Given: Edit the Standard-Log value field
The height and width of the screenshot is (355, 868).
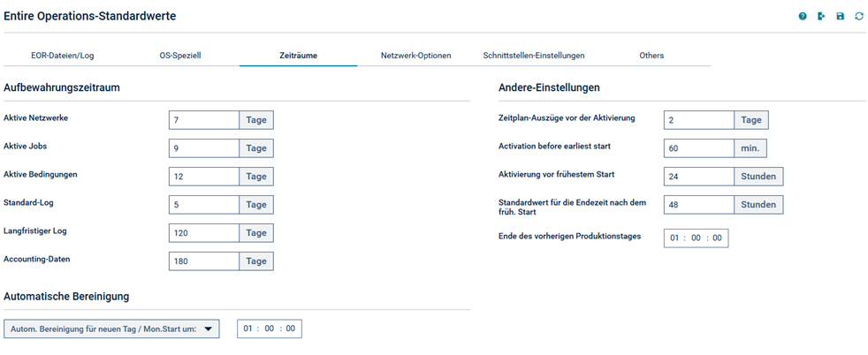Looking at the screenshot, I should [203, 205].
